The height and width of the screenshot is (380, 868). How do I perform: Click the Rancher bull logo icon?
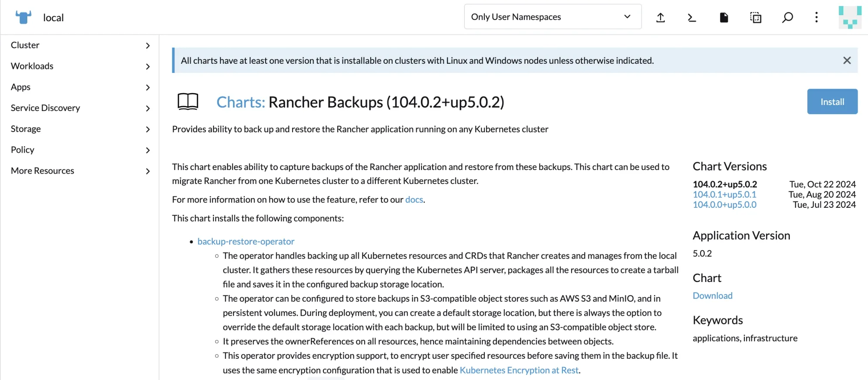[23, 17]
